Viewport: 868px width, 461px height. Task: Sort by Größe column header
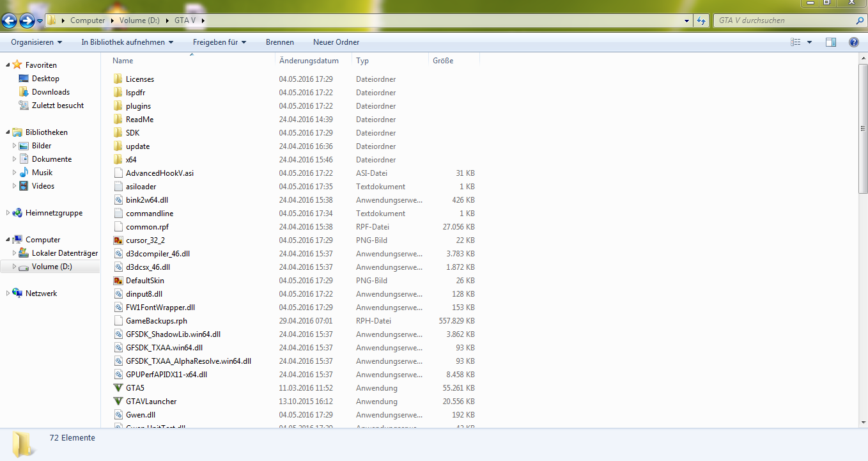click(x=454, y=61)
